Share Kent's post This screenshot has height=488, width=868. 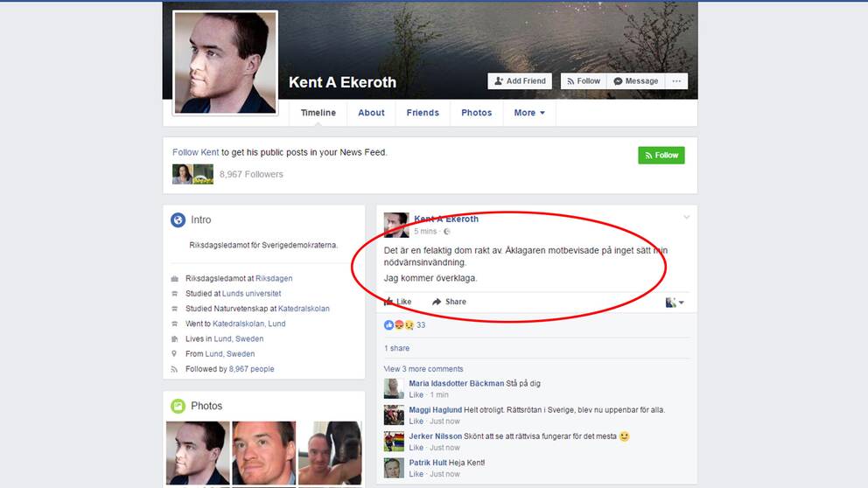click(x=449, y=302)
